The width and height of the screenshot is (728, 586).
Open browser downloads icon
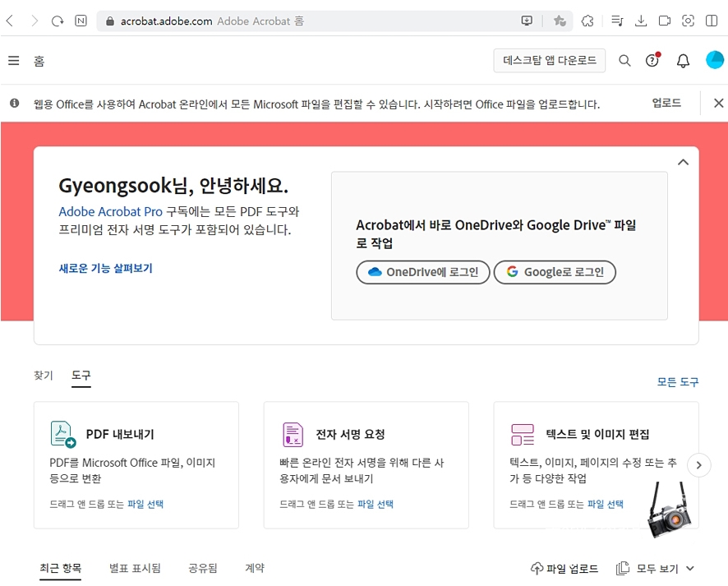641,21
